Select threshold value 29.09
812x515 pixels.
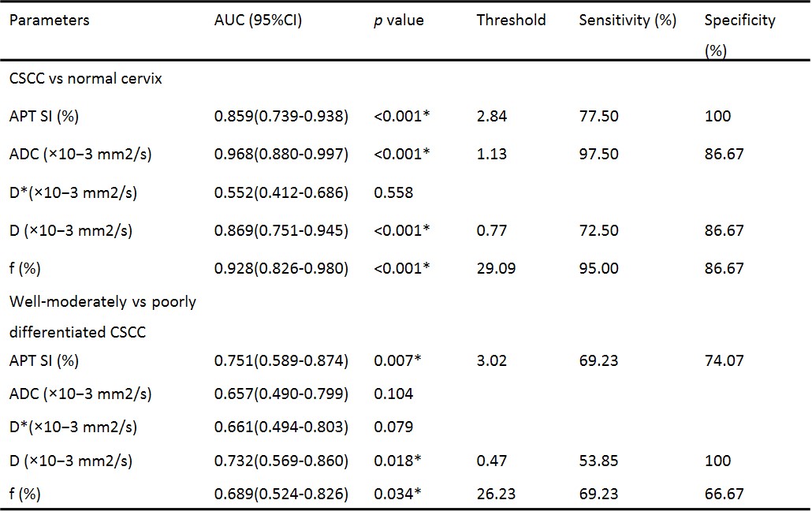pos(496,268)
